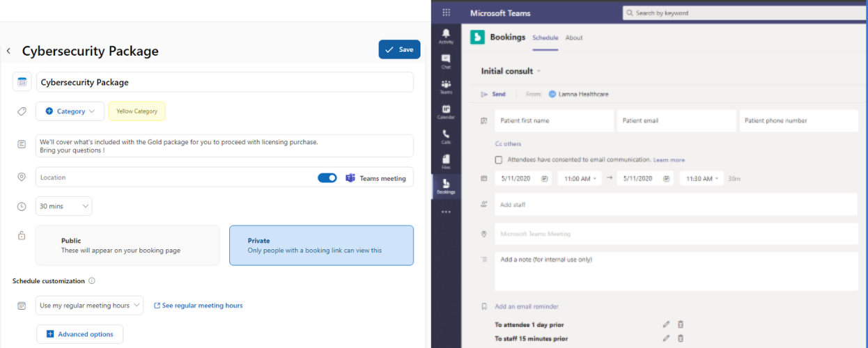
Task: Click the Lamna Healthcare sender
Action: point(578,94)
